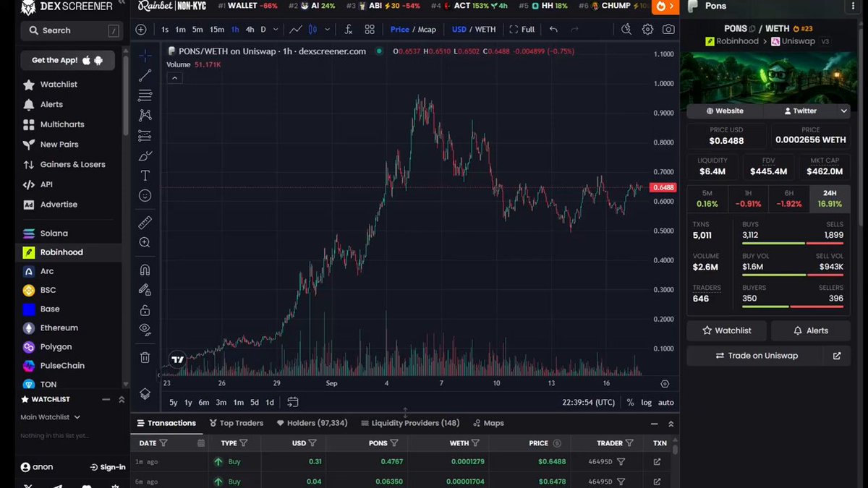Click the transactions table scrollbar
Screen dimensions: 868x488
point(676,449)
